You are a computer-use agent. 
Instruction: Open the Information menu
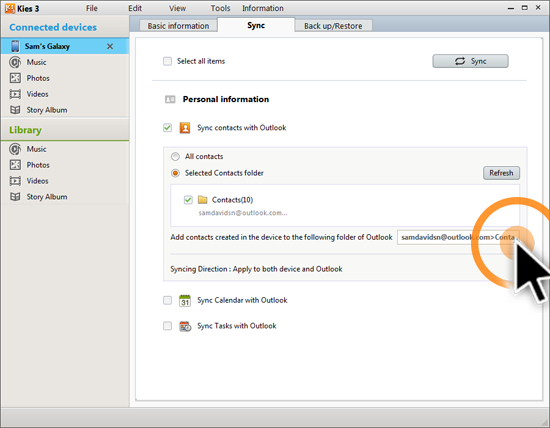pos(263,8)
